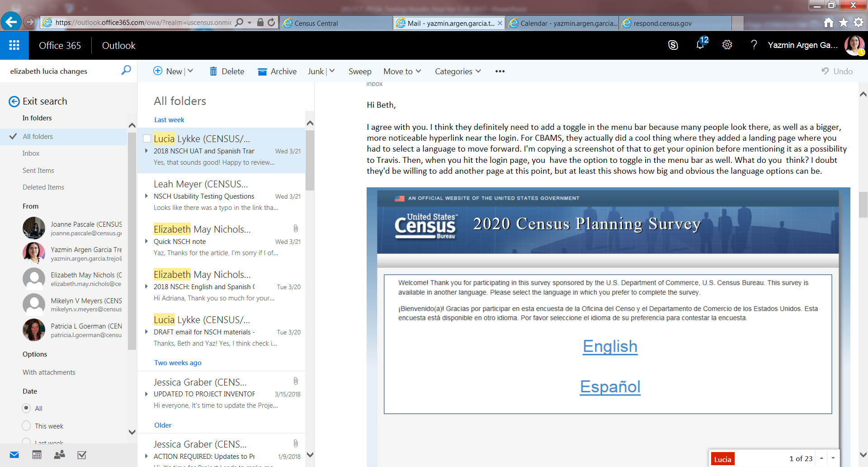This screenshot has height=467, width=868.
Task: Click the Delete button in toolbar
Action: tap(226, 71)
